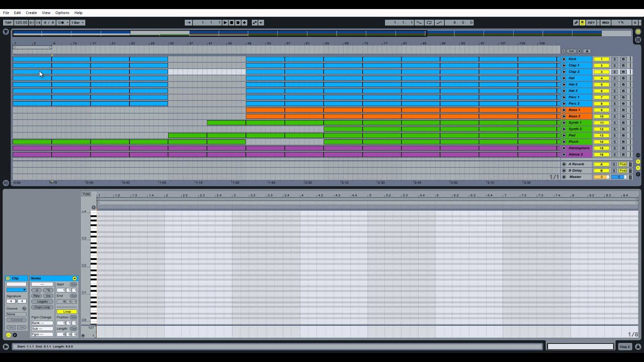Select the Pgm program change field
Viewport: 644px width, 362px height.
[42, 334]
